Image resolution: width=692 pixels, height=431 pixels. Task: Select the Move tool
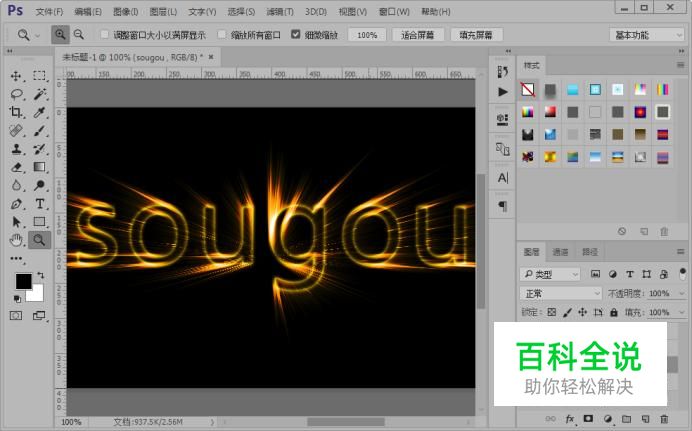pyautogui.click(x=16, y=76)
